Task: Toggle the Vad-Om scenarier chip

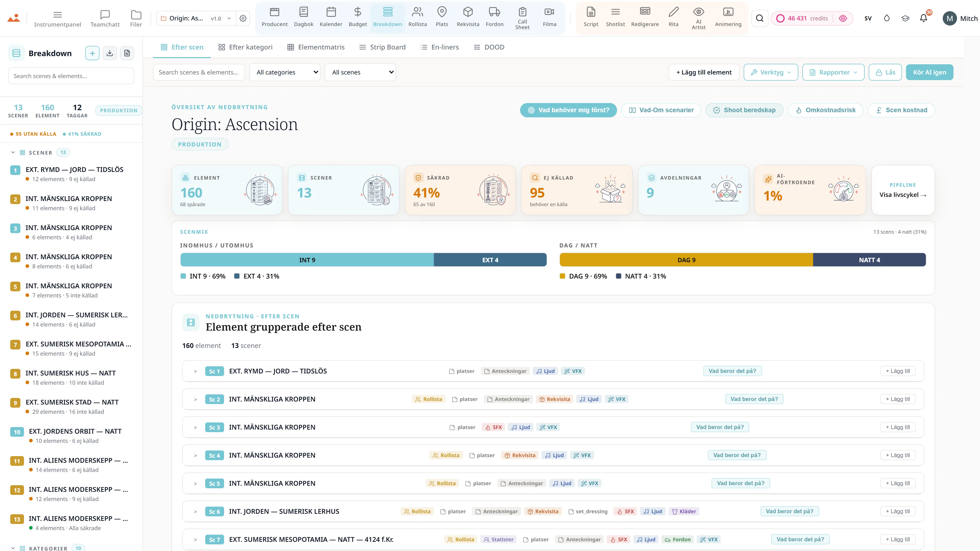Action: coord(661,110)
